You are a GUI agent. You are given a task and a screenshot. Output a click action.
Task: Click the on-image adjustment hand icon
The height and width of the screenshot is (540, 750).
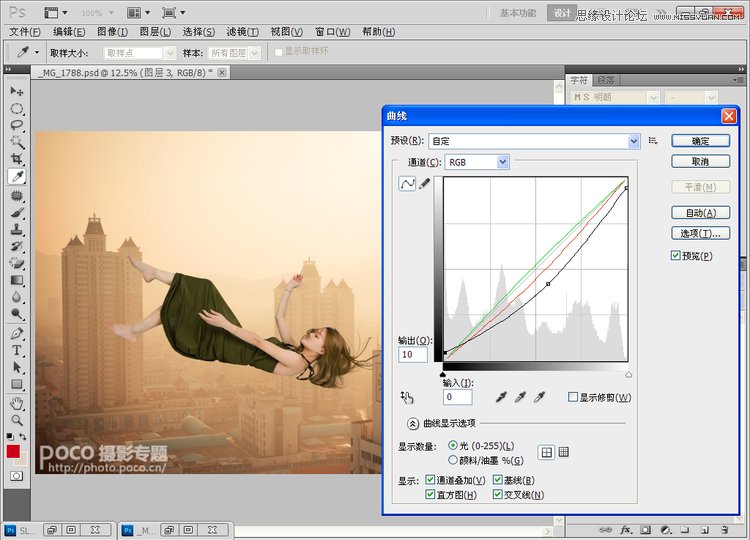coord(407,397)
